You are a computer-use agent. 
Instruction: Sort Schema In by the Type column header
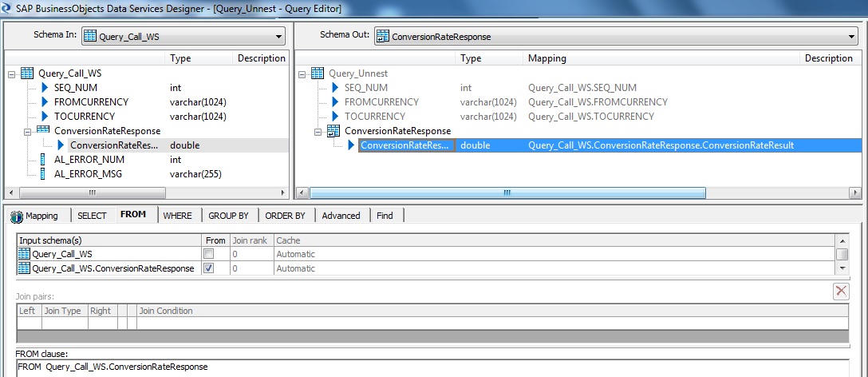(x=199, y=58)
